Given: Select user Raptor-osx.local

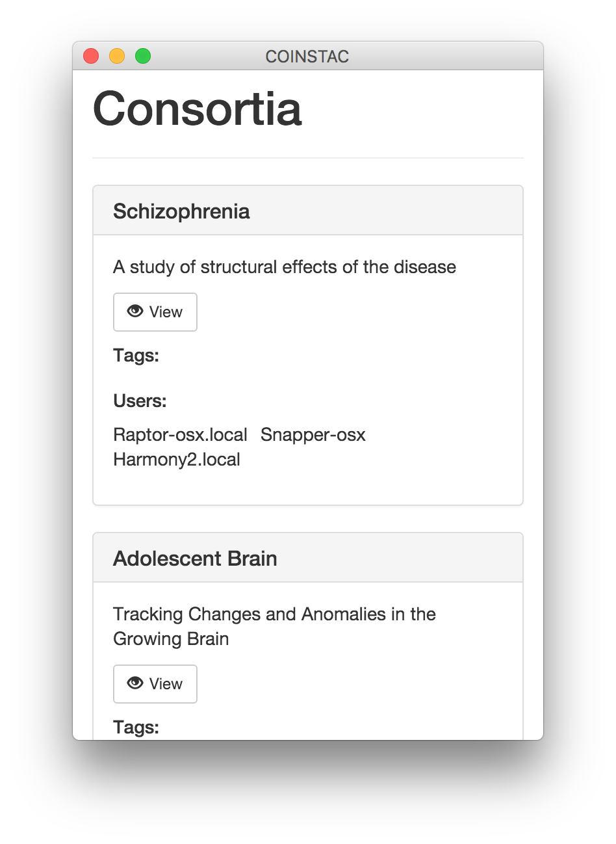Looking at the screenshot, I should point(180,434).
